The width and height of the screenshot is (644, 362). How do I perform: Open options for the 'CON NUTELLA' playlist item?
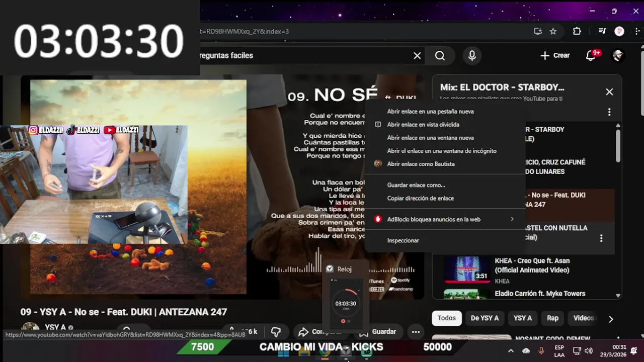[x=601, y=238]
